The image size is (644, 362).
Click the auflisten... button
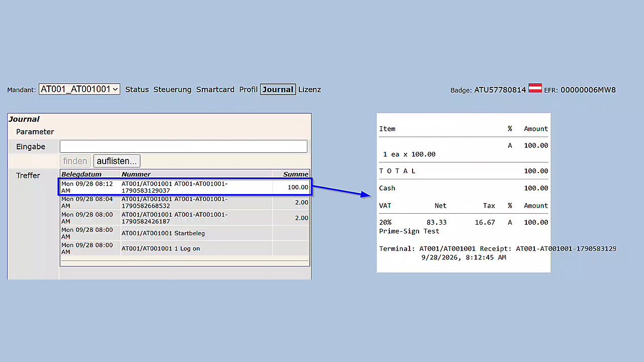point(117,161)
